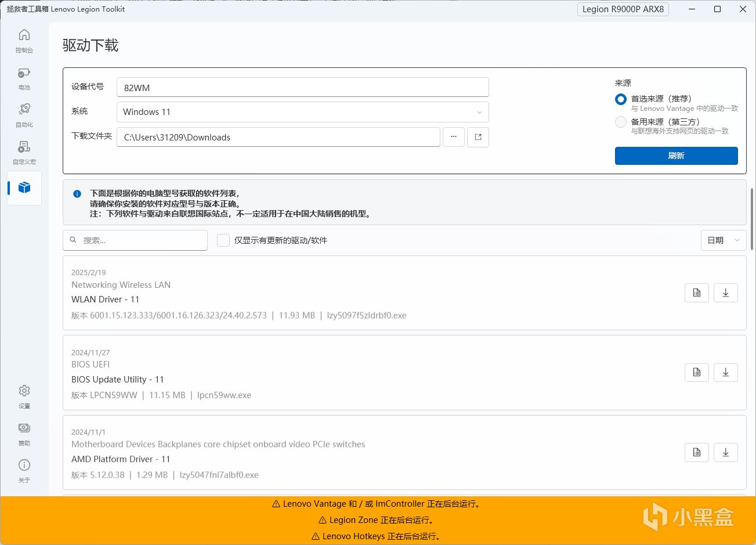
Task: Click the 2025/2/19 date on WLAN entry
Action: [x=89, y=272]
